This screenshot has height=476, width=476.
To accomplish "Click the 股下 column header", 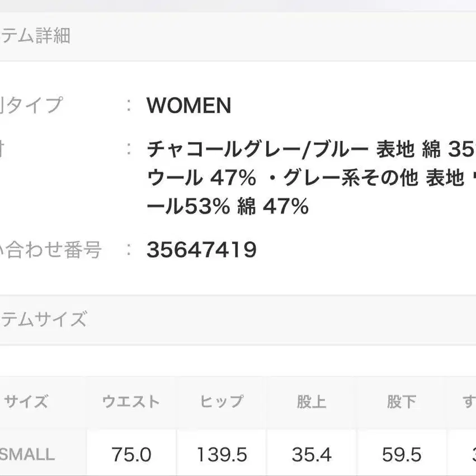I will pos(401,402).
